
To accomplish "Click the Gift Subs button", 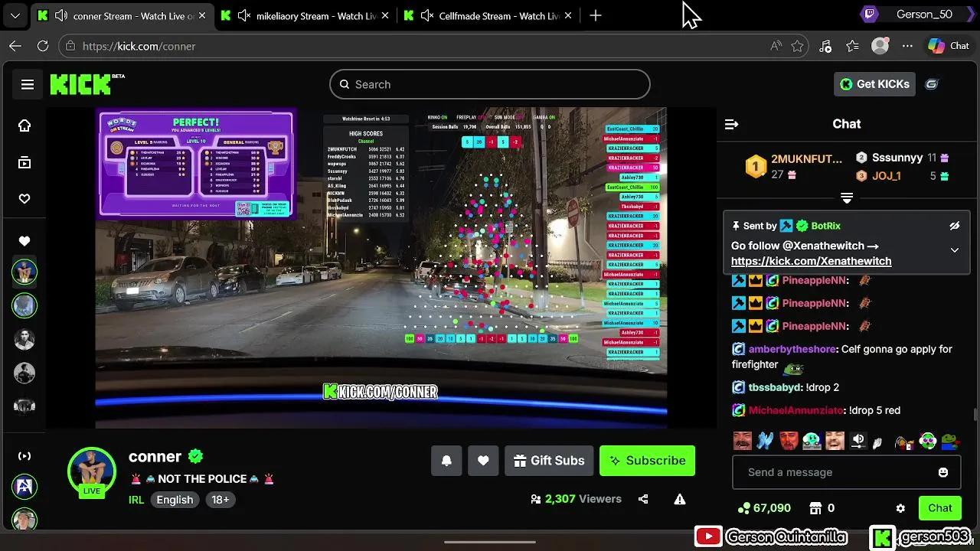I will tap(549, 461).
